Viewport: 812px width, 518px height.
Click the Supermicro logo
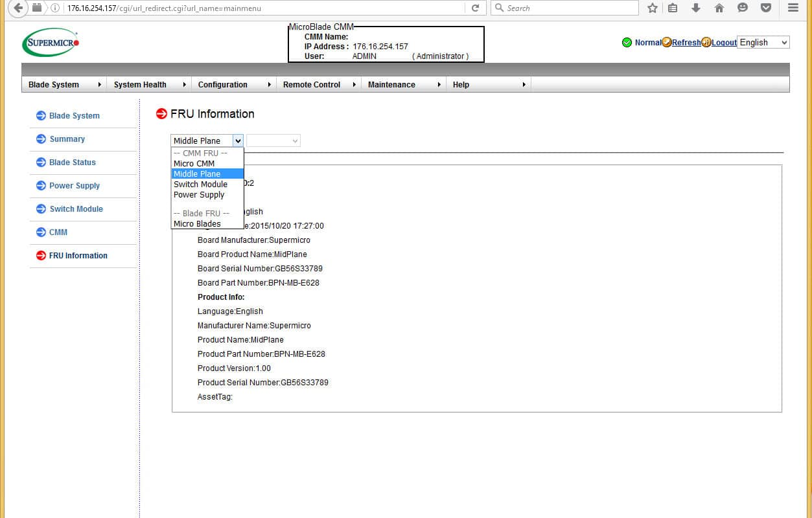tap(51, 42)
